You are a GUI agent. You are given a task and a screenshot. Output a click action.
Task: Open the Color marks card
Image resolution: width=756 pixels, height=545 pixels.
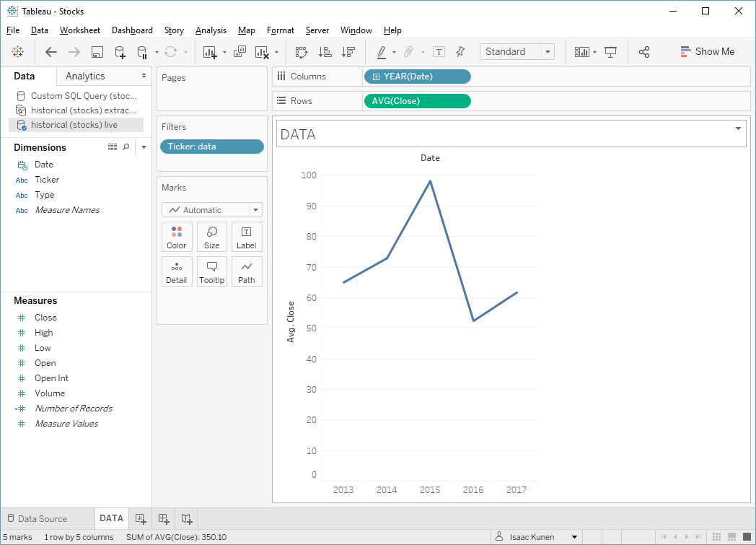177,237
